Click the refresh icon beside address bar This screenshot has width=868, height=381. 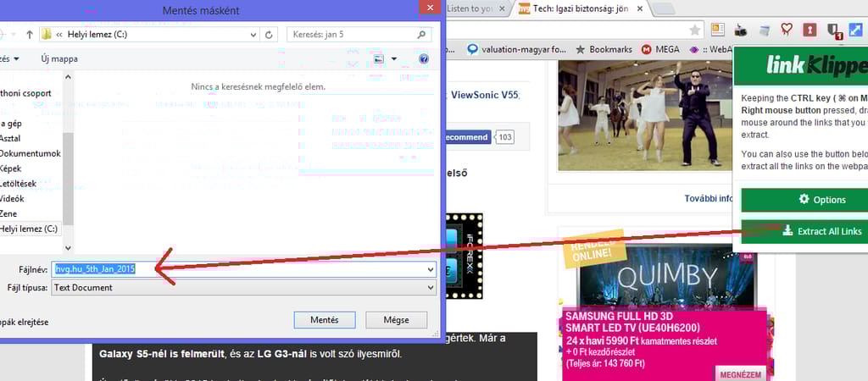pyautogui.click(x=270, y=35)
